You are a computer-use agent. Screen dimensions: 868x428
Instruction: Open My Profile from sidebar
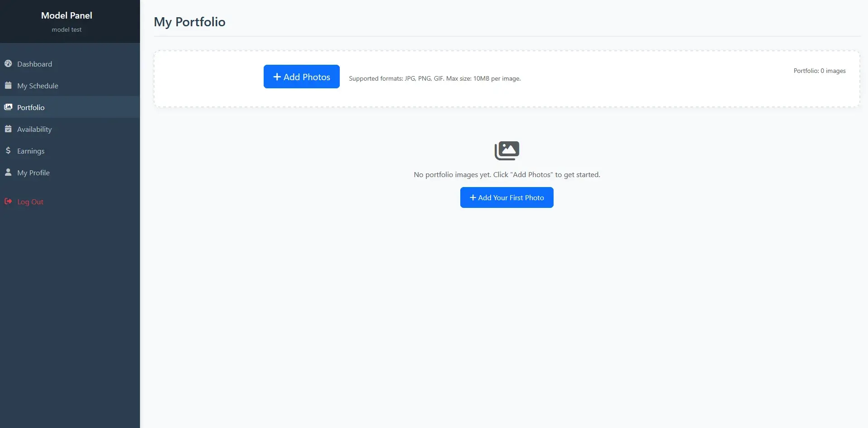coord(34,173)
